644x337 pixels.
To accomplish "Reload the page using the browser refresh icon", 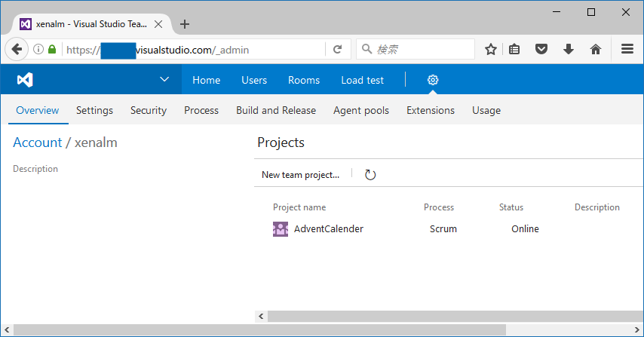I will pyautogui.click(x=338, y=50).
